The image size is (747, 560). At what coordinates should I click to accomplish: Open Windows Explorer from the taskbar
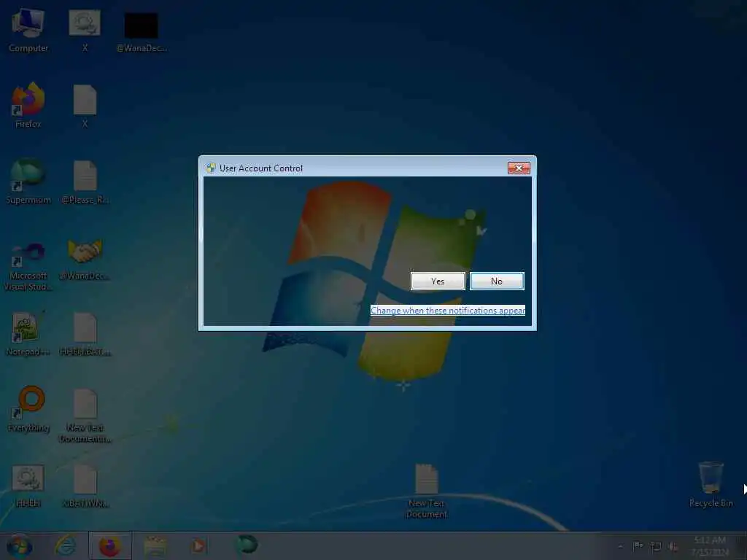coord(155,546)
